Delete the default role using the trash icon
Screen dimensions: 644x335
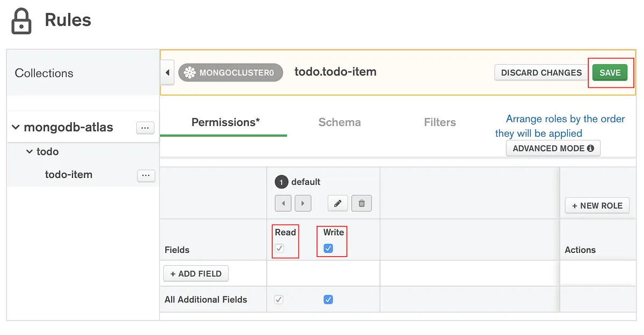(x=362, y=203)
